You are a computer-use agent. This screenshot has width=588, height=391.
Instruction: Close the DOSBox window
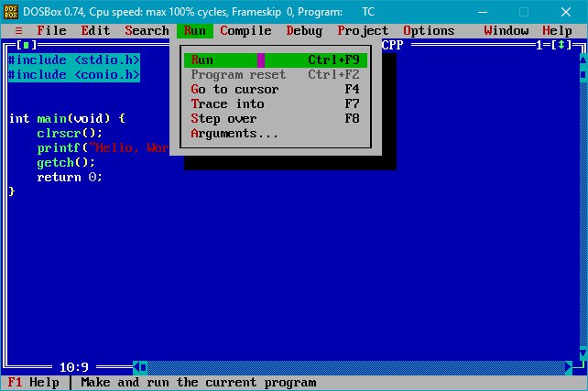[566, 12]
